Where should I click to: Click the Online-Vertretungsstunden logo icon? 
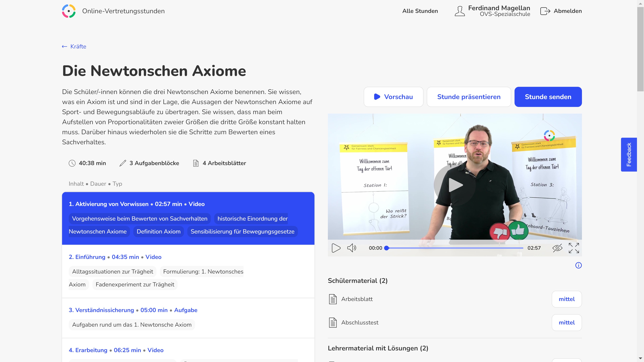[69, 11]
